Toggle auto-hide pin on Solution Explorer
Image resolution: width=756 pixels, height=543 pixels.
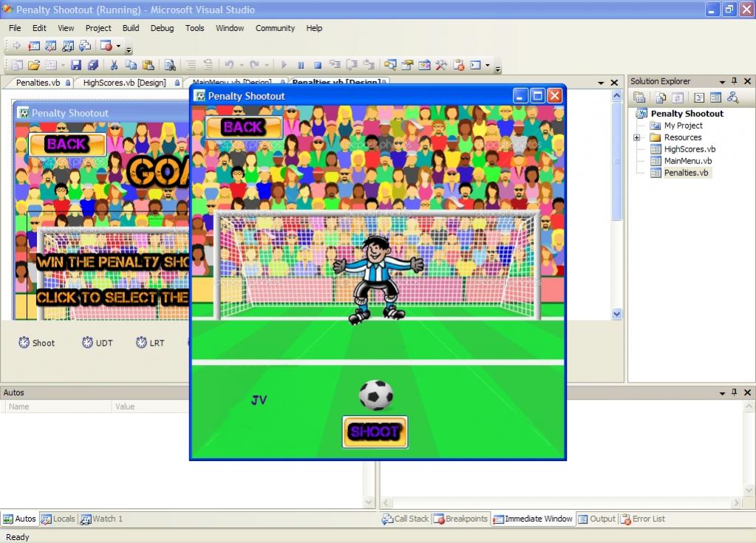(735, 81)
